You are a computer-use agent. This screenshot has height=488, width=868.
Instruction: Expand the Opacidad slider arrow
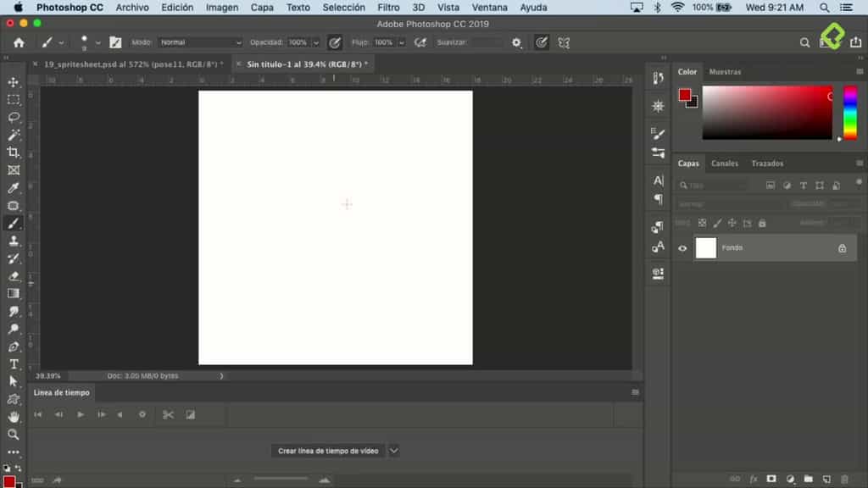click(x=316, y=42)
